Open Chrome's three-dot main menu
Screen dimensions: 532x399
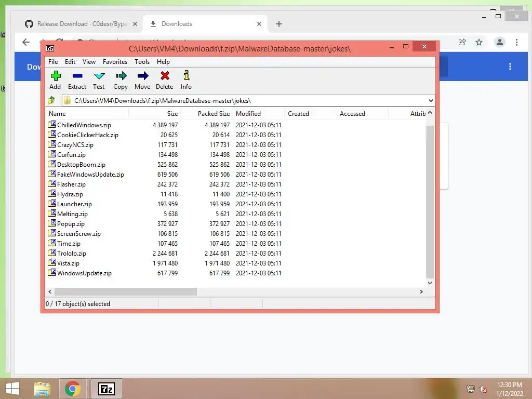516,42
